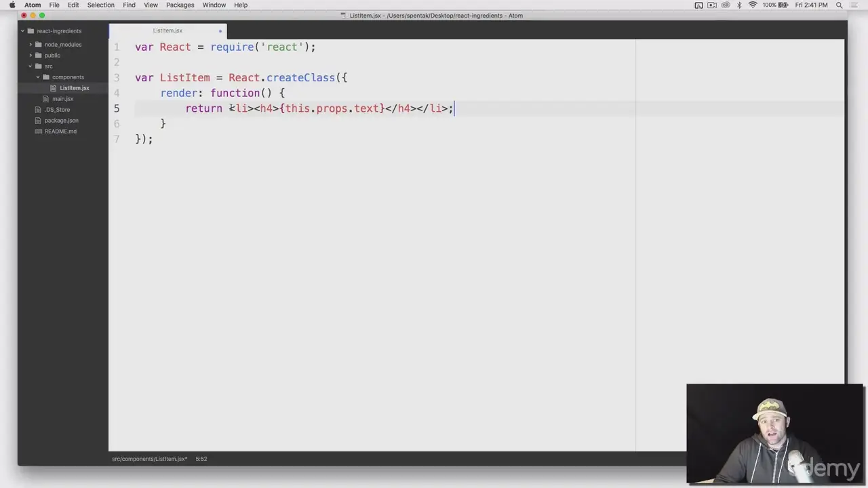The height and width of the screenshot is (488, 868).
Task: Click on 'createClass' in line 3
Action: point(300,78)
